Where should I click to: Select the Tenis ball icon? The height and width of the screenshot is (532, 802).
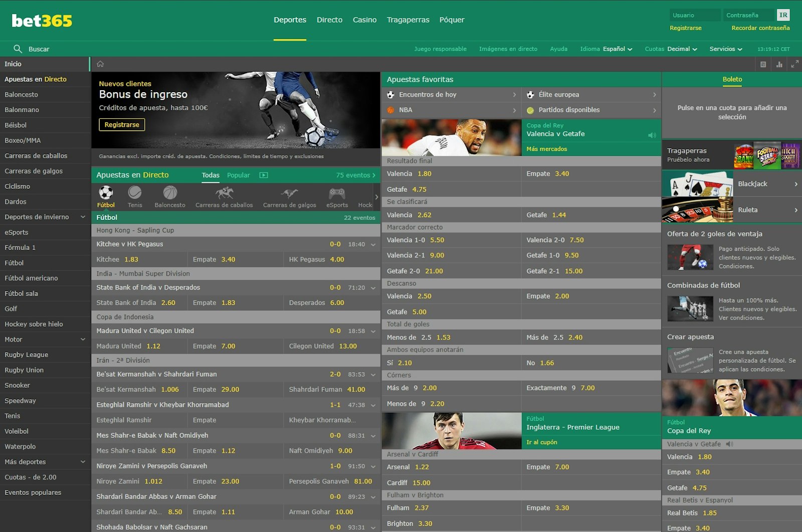135,193
